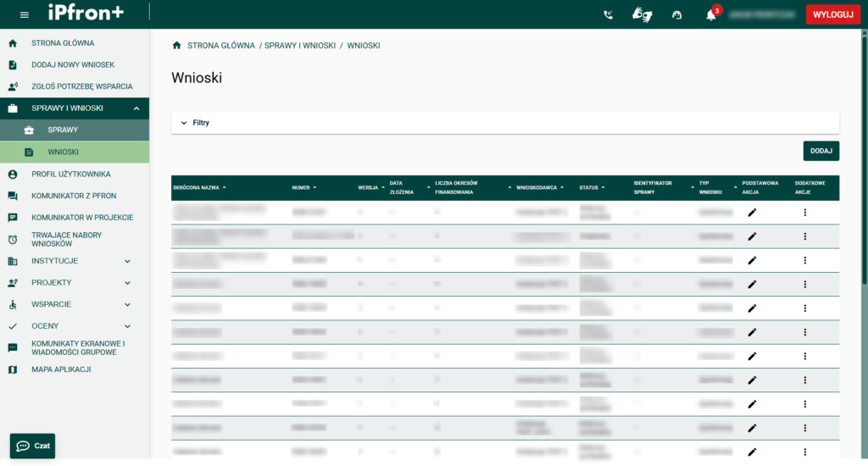Click the Sprawy i Wnioski breadcrumb link
868x466 pixels.
(x=300, y=46)
